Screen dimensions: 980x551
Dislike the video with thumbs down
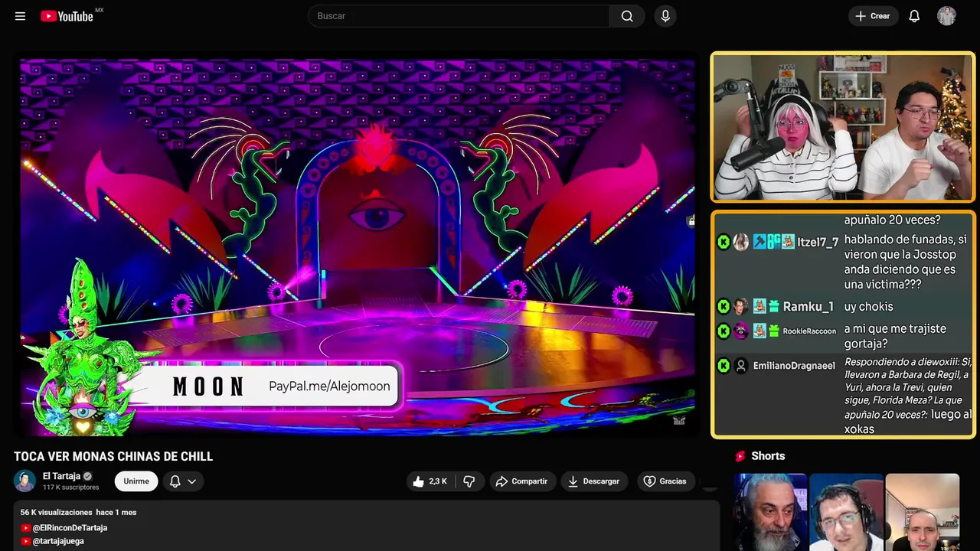pos(469,481)
